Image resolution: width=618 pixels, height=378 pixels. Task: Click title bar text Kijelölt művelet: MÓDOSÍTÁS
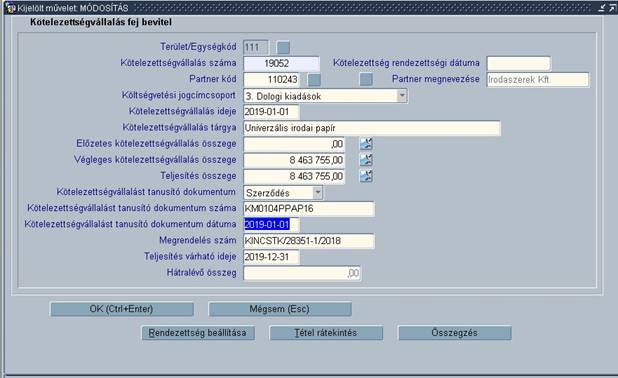(73, 8)
